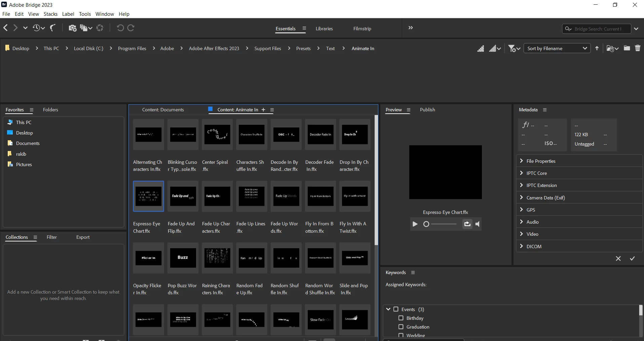This screenshot has width=644, height=341.
Task: Open Essentials workspace options menu
Action: click(304, 29)
